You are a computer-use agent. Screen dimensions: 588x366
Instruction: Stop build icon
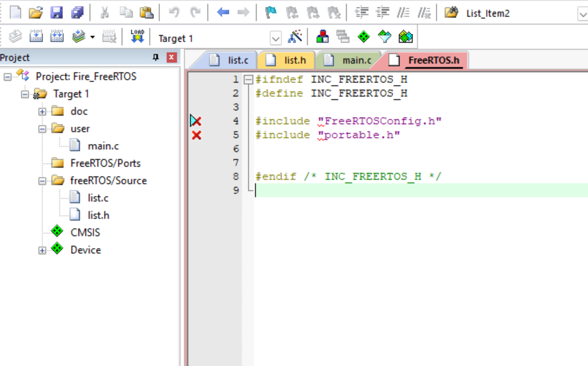click(x=109, y=36)
